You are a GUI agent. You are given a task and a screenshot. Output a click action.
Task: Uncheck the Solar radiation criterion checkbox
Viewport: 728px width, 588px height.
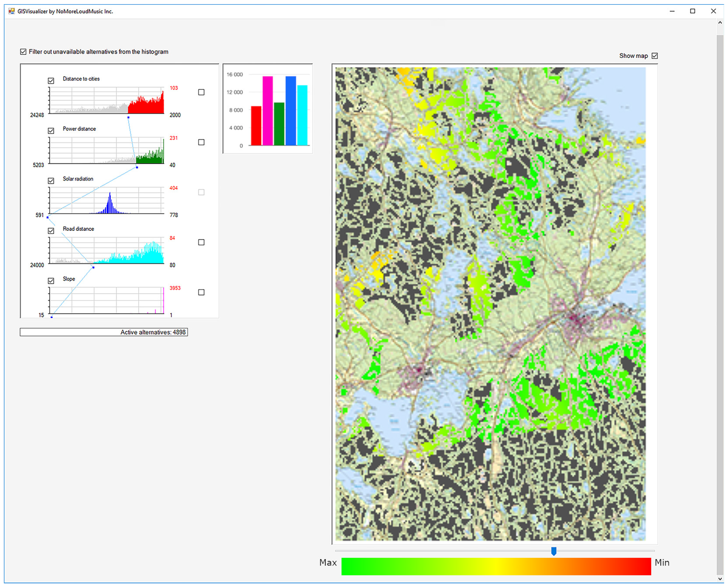tap(51, 181)
